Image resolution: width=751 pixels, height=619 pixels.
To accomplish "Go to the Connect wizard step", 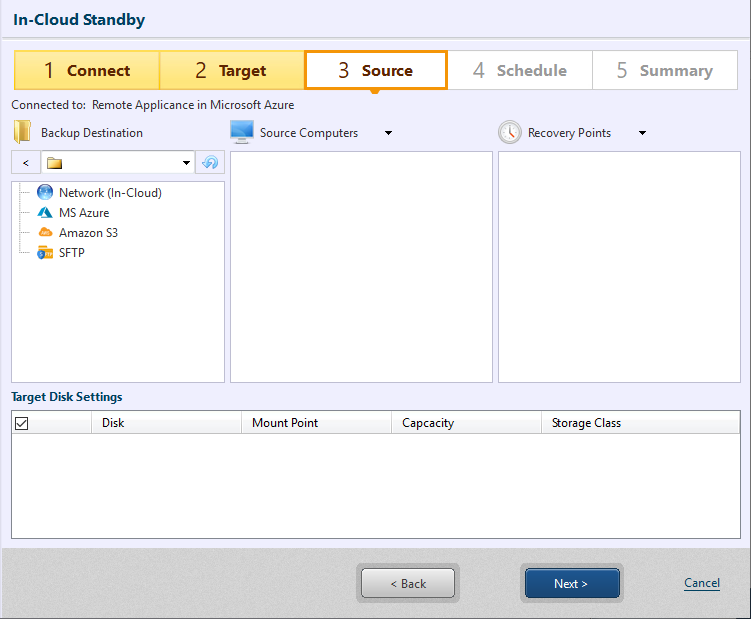I will pos(87,71).
